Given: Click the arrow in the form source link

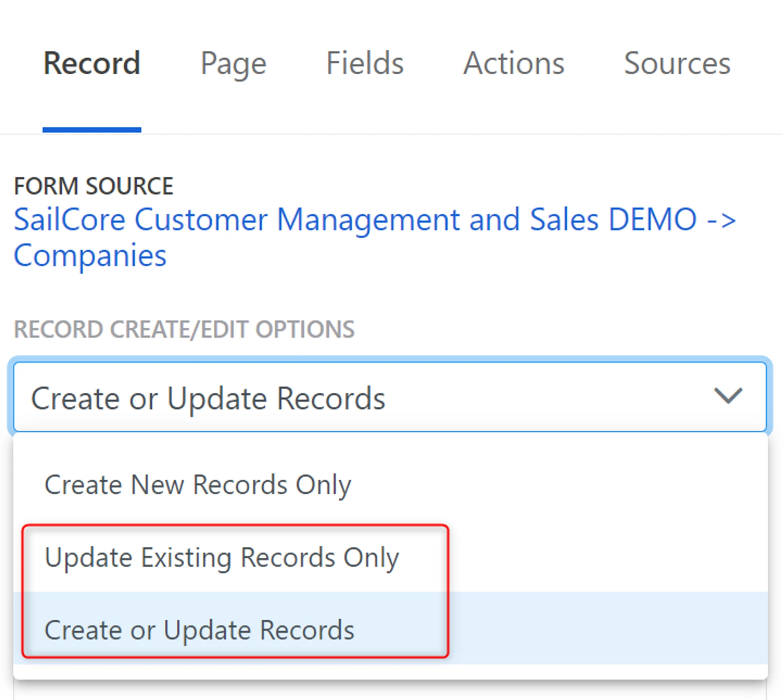Looking at the screenshot, I should pos(721,221).
